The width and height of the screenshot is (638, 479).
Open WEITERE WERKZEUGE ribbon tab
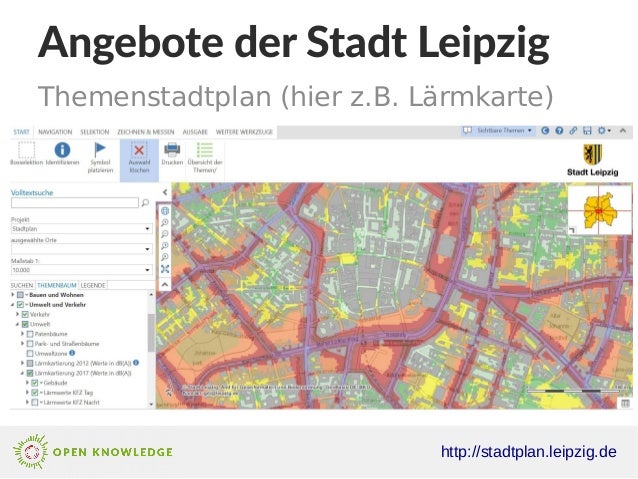(244, 132)
